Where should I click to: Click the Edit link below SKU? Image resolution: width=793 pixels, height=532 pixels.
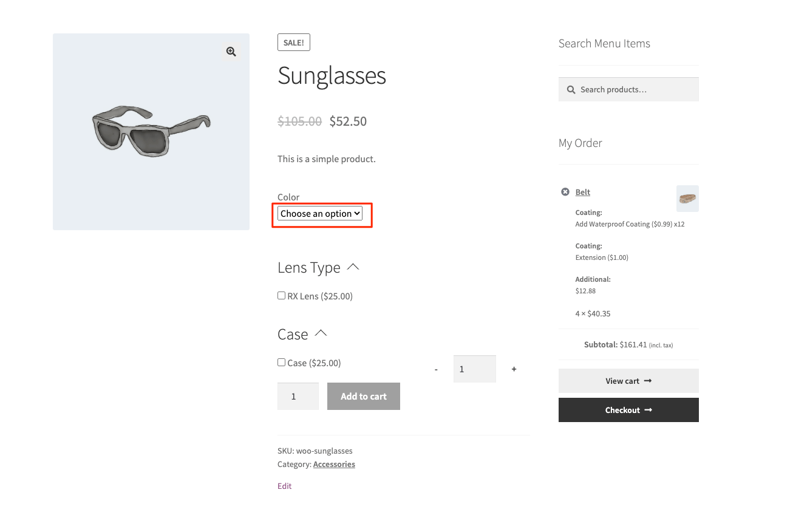284,486
